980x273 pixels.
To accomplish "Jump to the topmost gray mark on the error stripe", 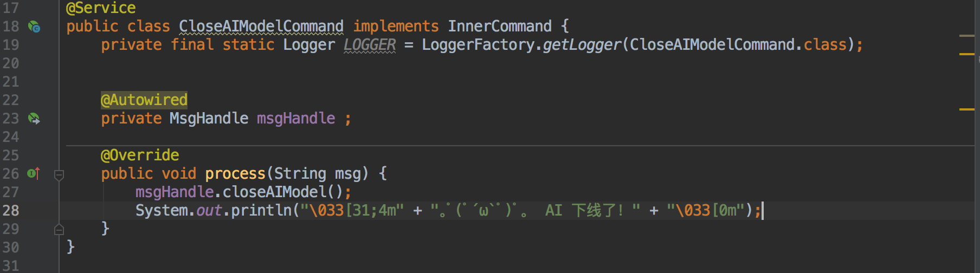I will tap(966, 36).
